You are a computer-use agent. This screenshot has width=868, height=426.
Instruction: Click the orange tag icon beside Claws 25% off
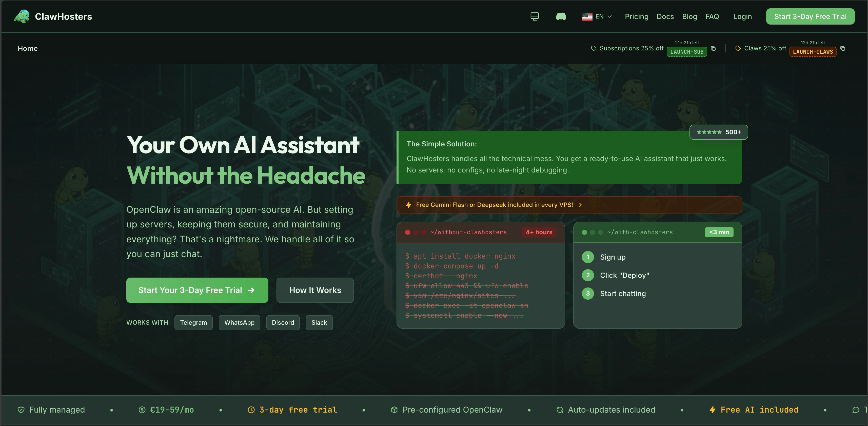[x=738, y=48]
